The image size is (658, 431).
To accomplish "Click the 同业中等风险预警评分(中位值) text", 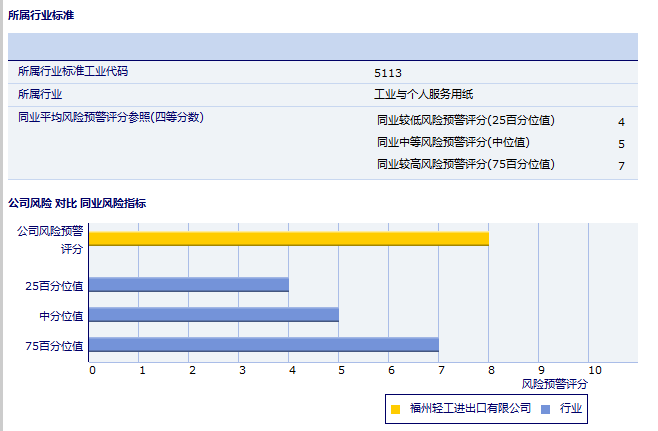I will tap(453, 143).
